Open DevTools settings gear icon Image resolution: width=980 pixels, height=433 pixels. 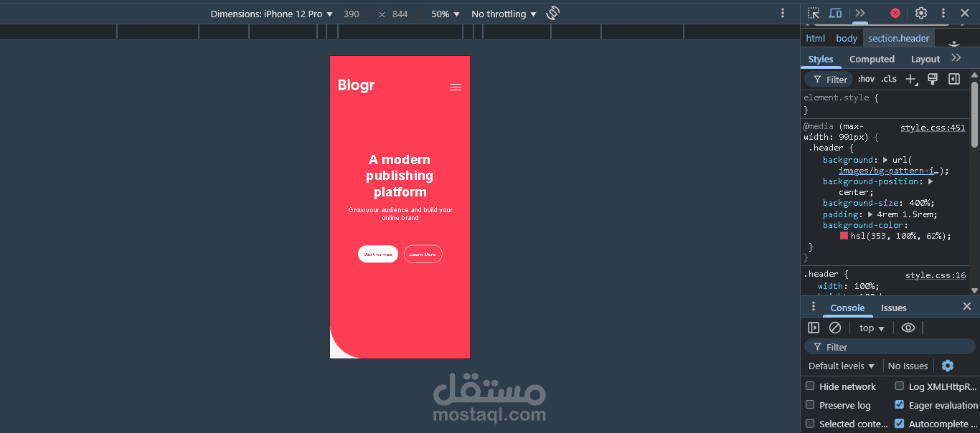coord(921,13)
